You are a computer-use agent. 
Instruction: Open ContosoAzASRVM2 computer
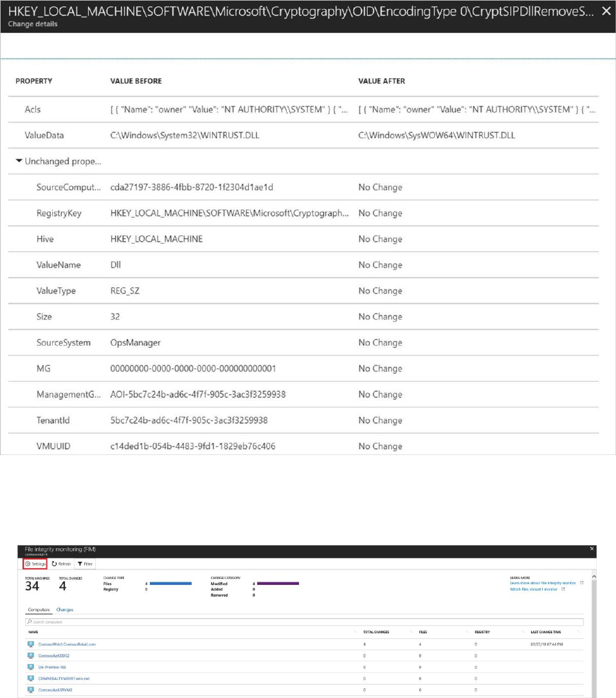tap(55, 690)
